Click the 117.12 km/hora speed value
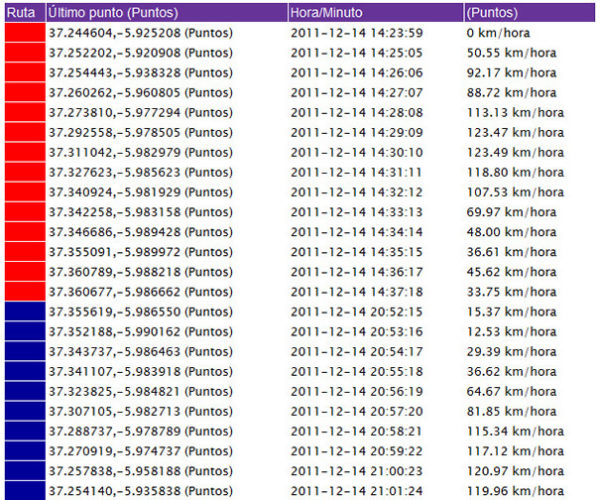The width and height of the screenshot is (600, 500). click(x=512, y=450)
